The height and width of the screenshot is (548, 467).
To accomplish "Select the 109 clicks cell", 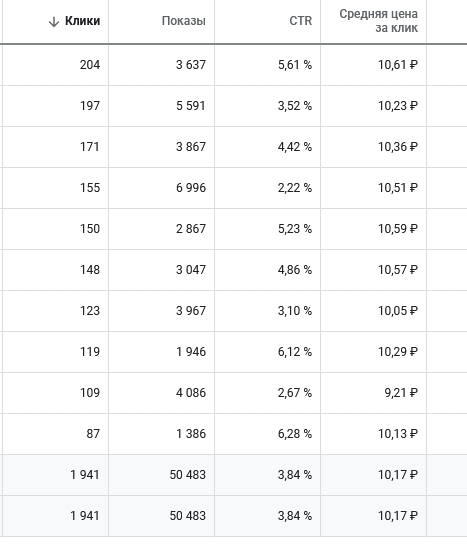I will [x=90, y=393].
